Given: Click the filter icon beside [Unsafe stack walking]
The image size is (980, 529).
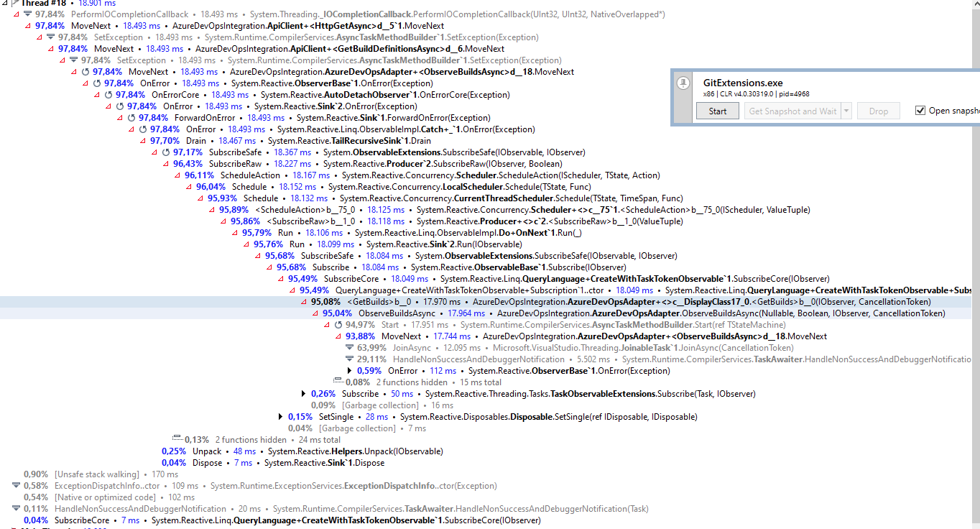Looking at the screenshot, I should pyautogui.click(x=16, y=474).
